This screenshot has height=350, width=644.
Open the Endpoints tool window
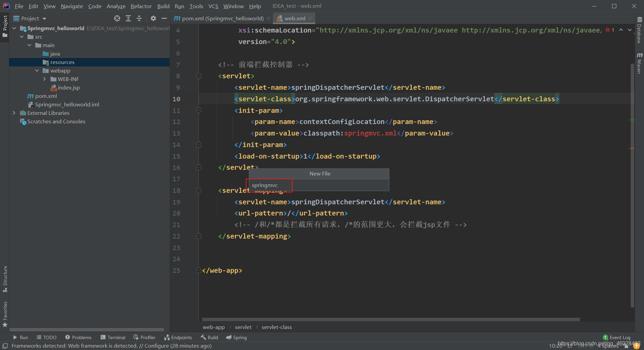178,337
